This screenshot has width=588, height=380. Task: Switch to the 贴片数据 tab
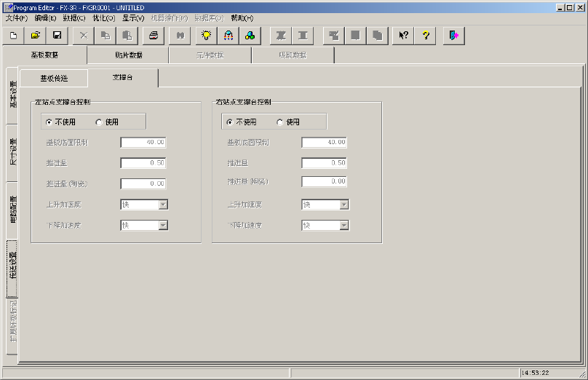pyautogui.click(x=128, y=55)
